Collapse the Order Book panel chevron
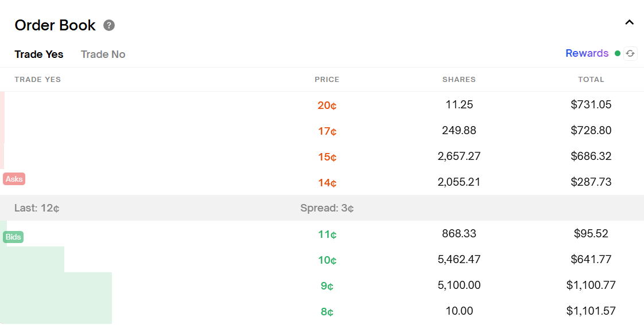 (629, 22)
